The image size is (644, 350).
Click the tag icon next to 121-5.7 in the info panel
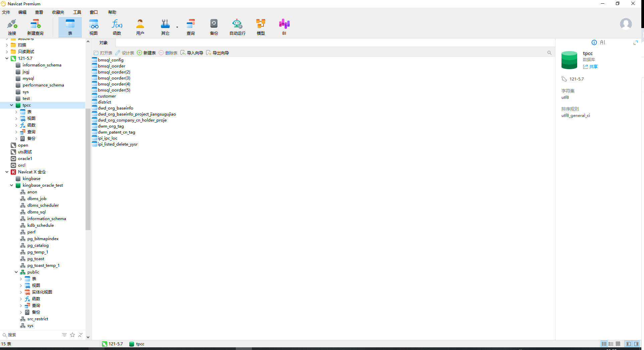[x=564, y=79]
